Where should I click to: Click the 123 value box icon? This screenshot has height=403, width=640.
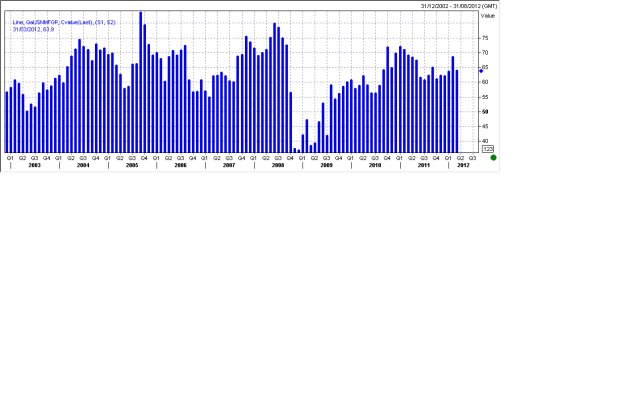488,149
